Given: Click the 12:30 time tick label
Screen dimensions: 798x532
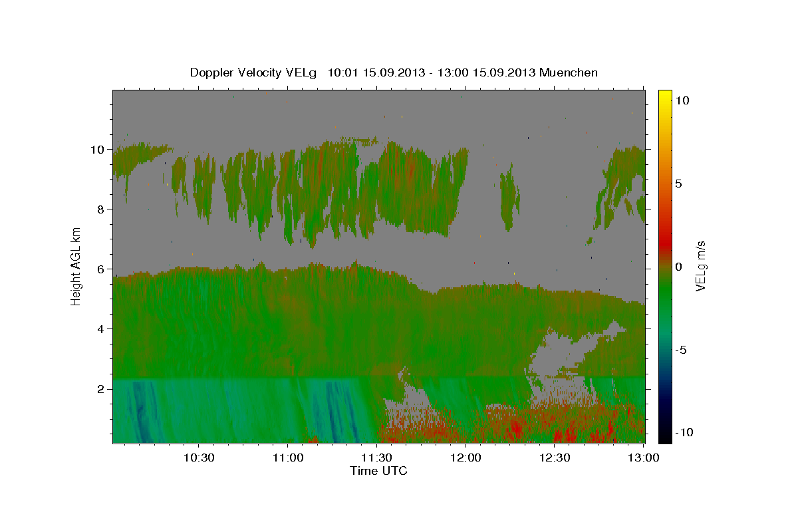Looking at the screenshot, I should 555,458.
